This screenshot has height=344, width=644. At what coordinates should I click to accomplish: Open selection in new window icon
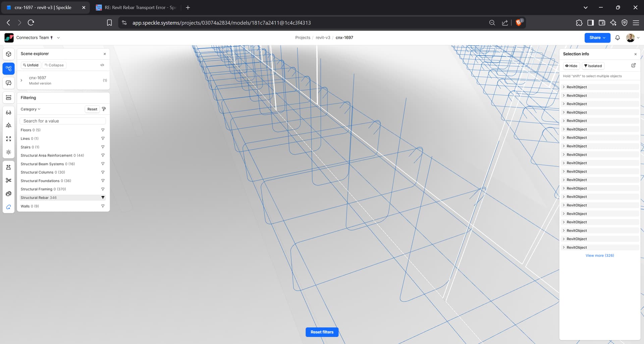tap(633, 65)
